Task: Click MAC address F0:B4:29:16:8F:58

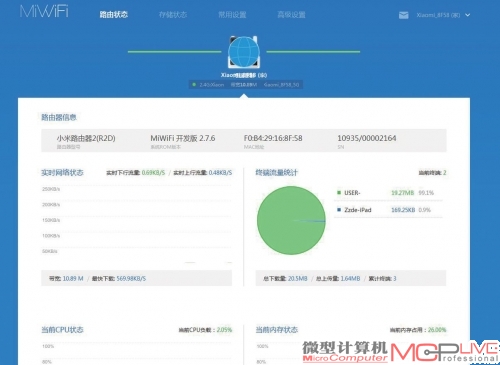Action: point(273,138)
